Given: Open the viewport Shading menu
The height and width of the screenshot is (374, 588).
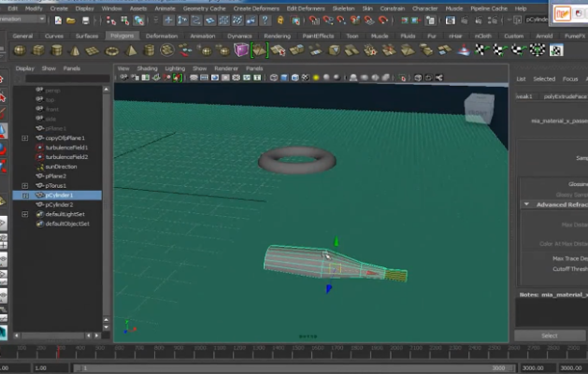Looking at the screenshot, I should click(148, 68).
